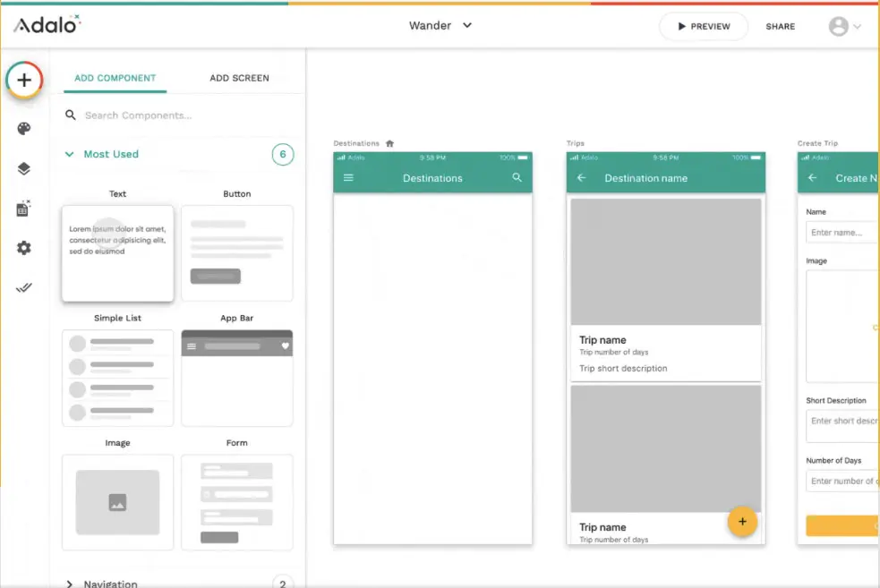
Task: Click the home icon beside Destinations label
Action: pos(389,143)
